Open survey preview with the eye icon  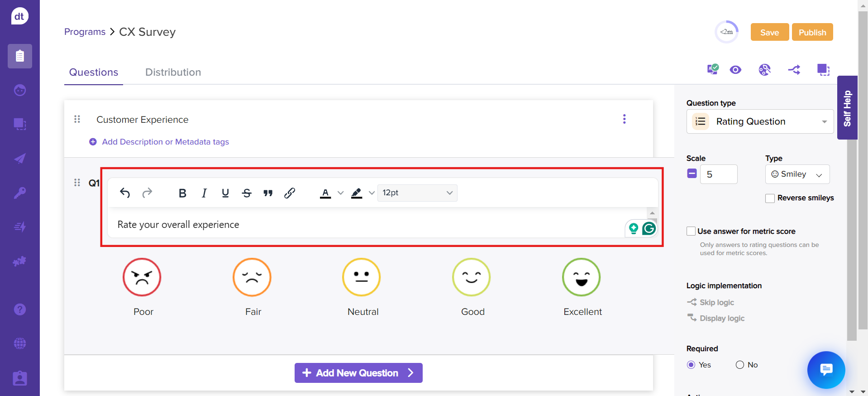(735, 70)
